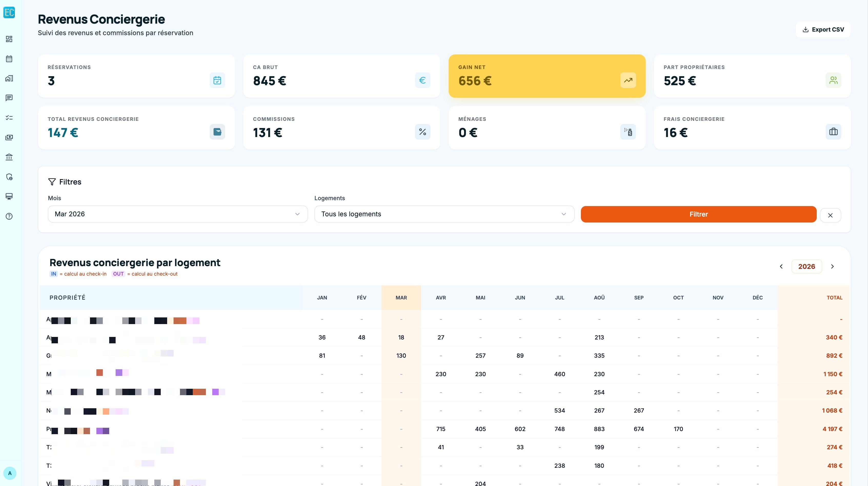Viewport: 868px width, 486px height.
Task: Click the Export CSV button
Action: (823, 30)
